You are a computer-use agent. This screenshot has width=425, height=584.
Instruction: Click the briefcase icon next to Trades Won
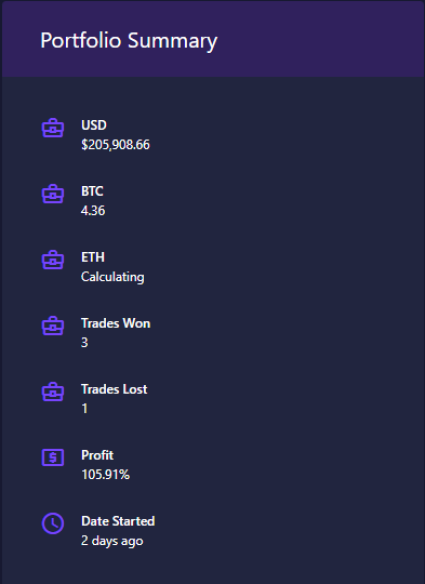[x=53, y=326]
